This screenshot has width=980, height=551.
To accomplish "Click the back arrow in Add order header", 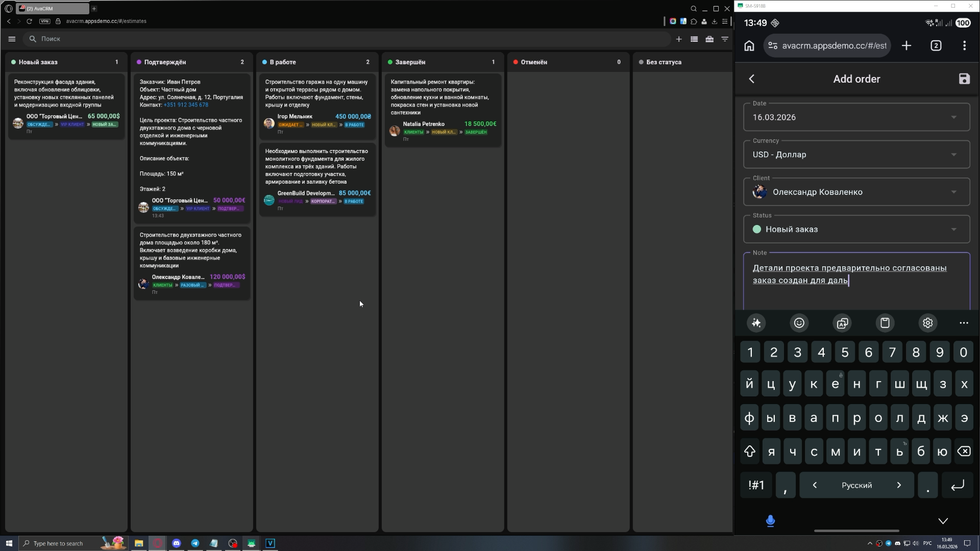I will click(751, 79).
